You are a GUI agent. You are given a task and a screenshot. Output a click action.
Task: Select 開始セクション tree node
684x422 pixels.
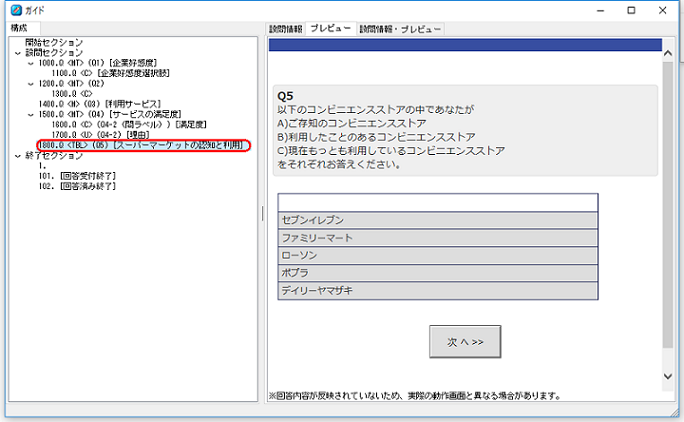[54, 42]
